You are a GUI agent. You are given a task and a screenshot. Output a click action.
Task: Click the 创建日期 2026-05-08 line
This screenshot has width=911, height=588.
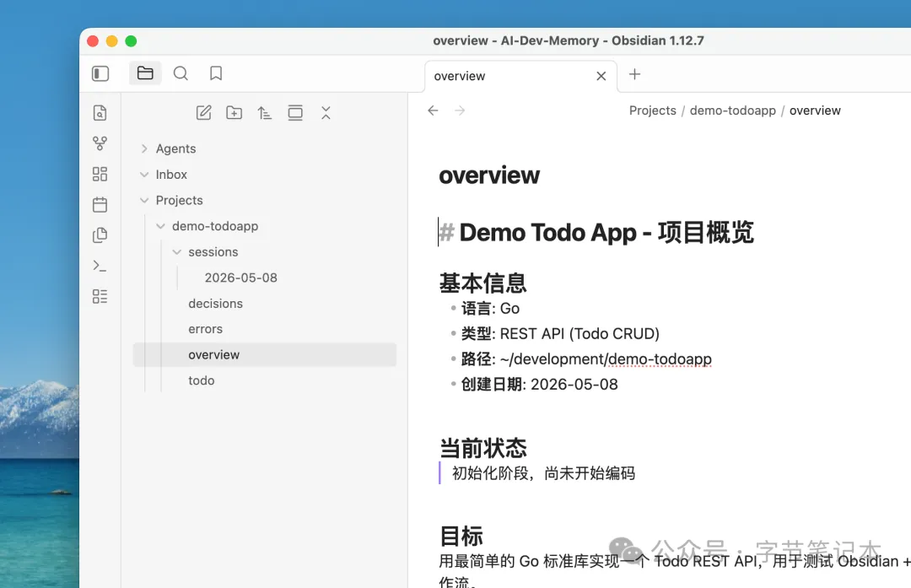(539, 384)
